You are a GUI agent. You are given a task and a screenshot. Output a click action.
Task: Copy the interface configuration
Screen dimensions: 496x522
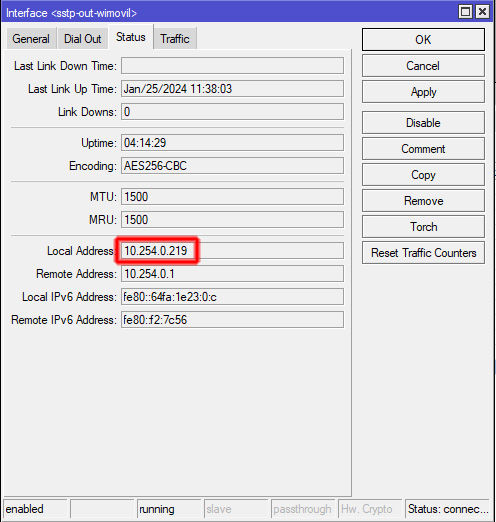click(423, 175)
